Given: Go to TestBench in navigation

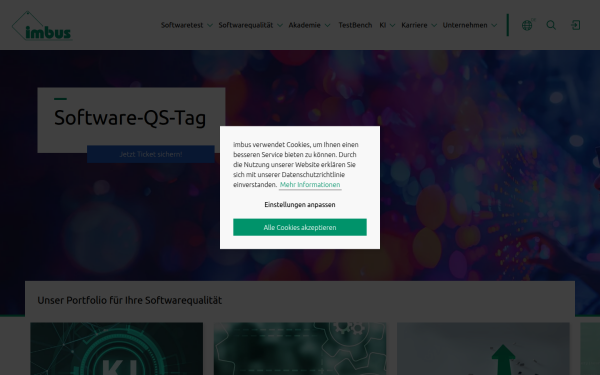Looking at the screenshot, I should (355, 25).
